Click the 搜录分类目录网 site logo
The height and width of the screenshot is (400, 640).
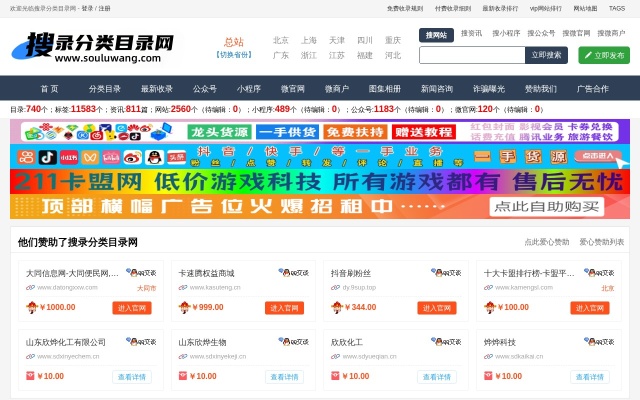92,47
